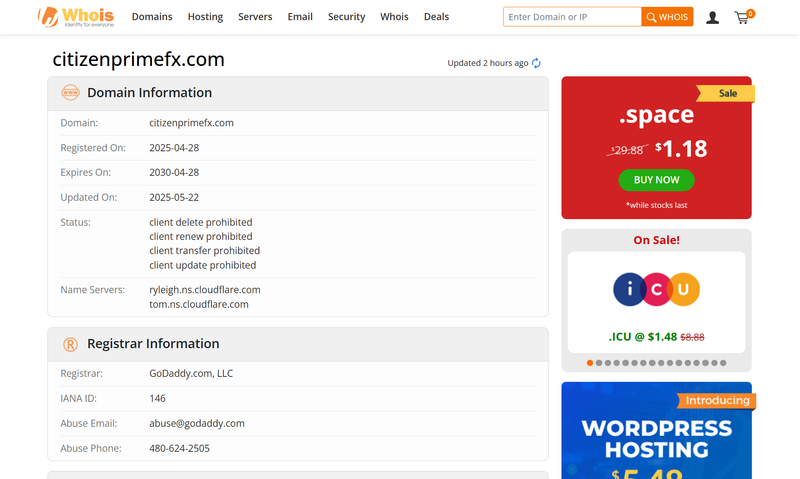Click the orange WHOIS search button

[x=667, y=17]
